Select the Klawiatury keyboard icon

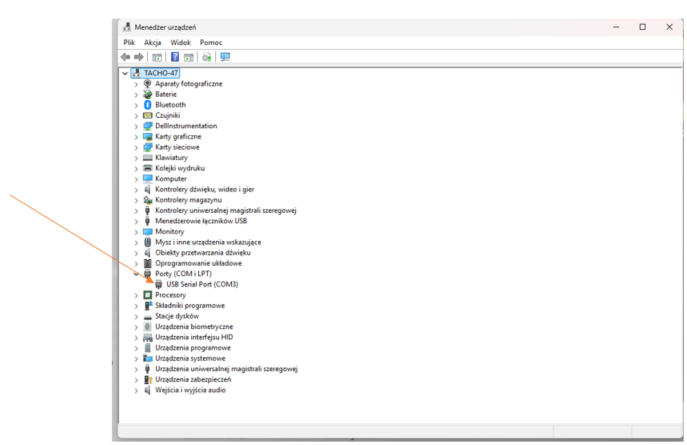(x=148, y=158)
